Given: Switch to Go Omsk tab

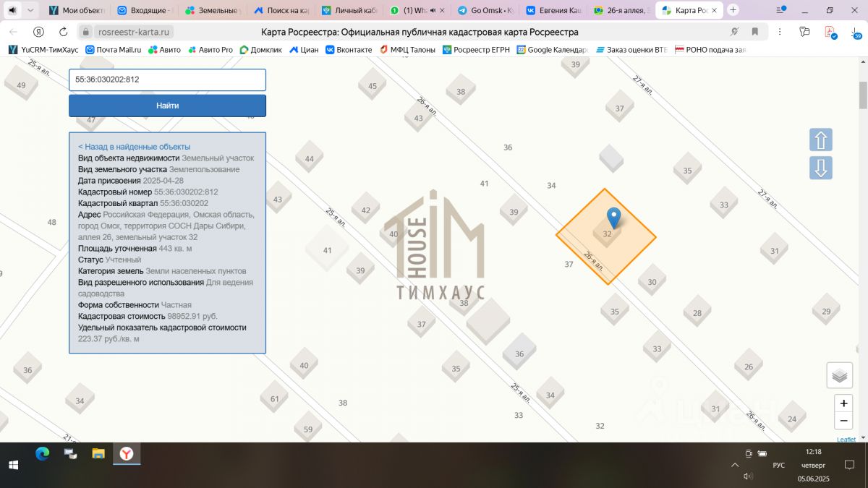Looking at the screenshot, I should (x=485, y=11).
